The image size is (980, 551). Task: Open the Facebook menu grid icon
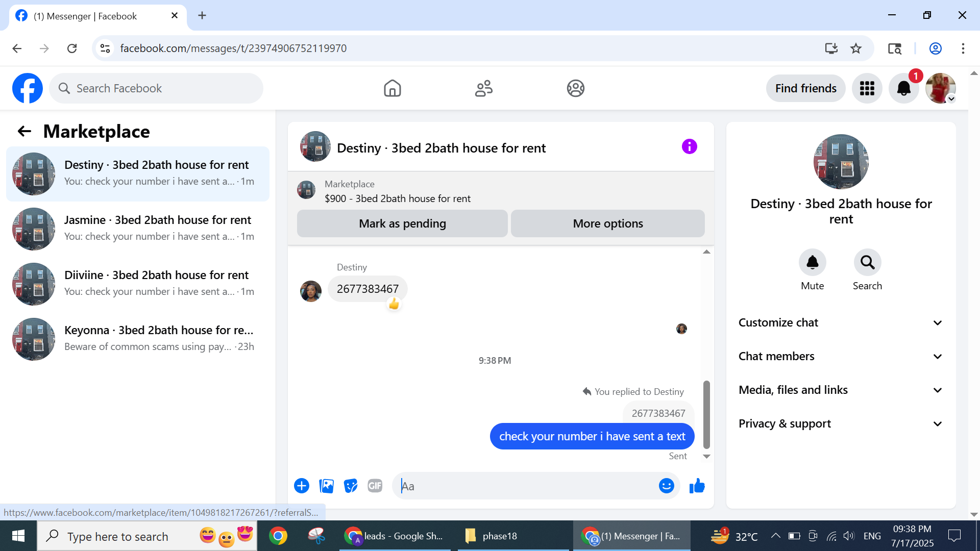tap(867, 88)
